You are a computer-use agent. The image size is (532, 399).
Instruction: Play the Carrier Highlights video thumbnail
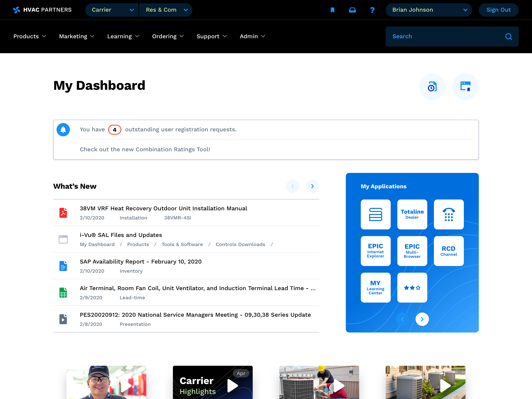(x=232, y=385)
